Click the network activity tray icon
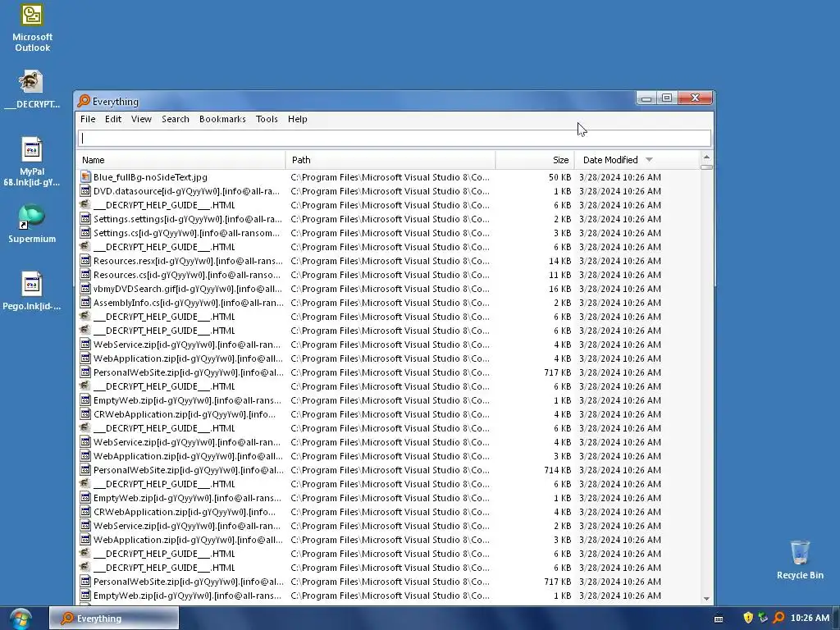The image size is (840, 630). click(x=764, y=618)
